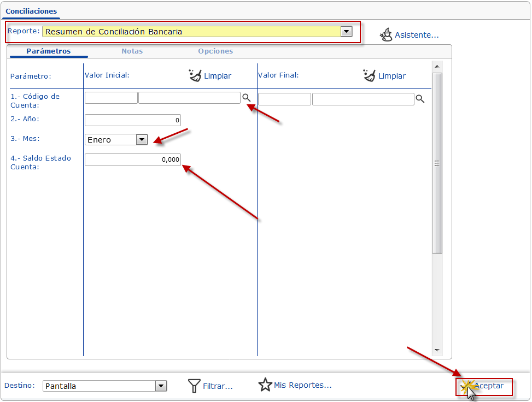The image size is (532, 402).
Task: Search account code in Valor Final magnifier
Action: coord(420,99)
